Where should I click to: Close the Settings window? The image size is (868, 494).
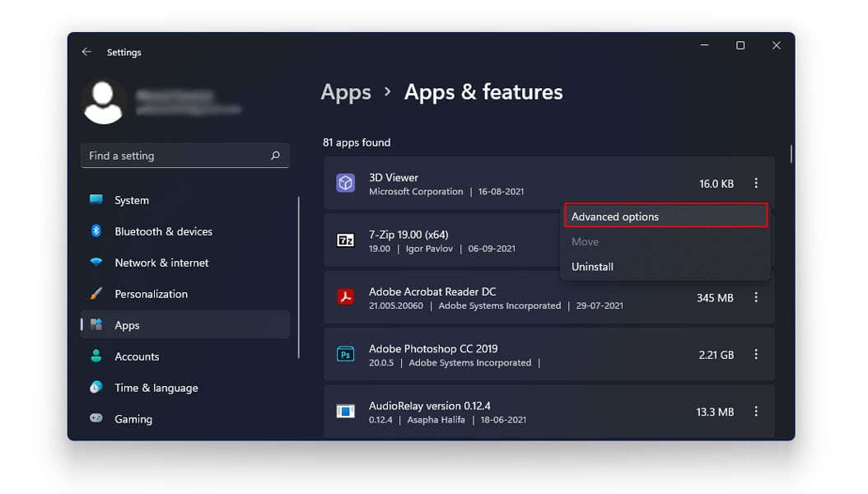pos(776,45)
